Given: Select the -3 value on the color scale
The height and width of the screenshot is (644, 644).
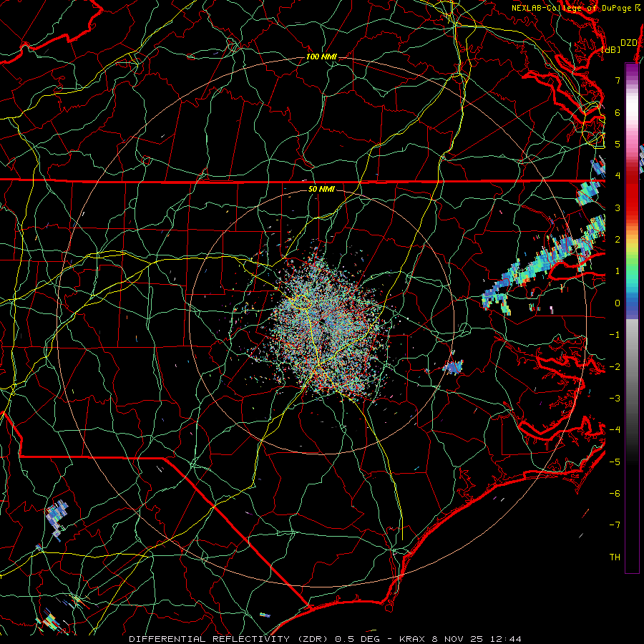Looking at the screenshot, I should click(x=615, y=399).
